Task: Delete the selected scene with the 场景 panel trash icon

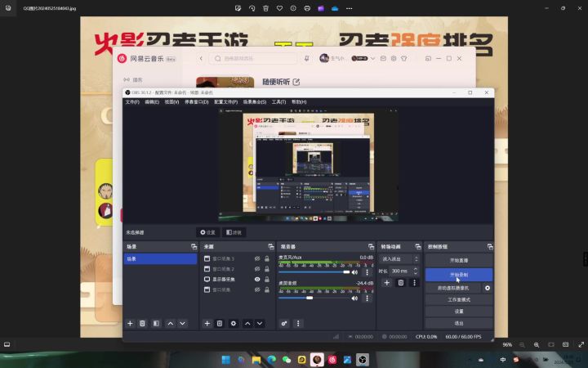Action: tap(142, 323)
